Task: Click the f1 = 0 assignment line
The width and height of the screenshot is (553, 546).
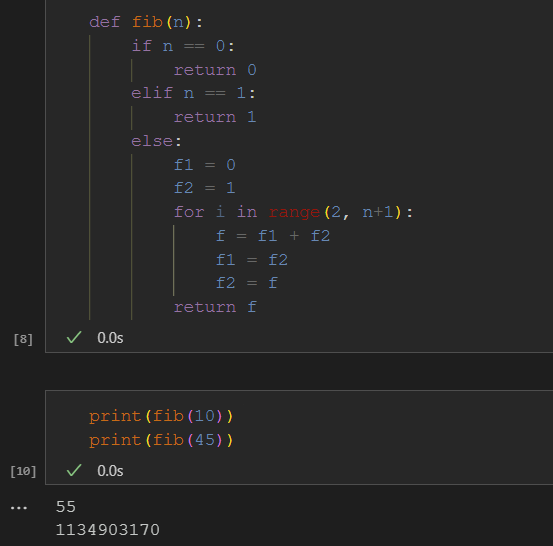Action: tap(205, 165)
